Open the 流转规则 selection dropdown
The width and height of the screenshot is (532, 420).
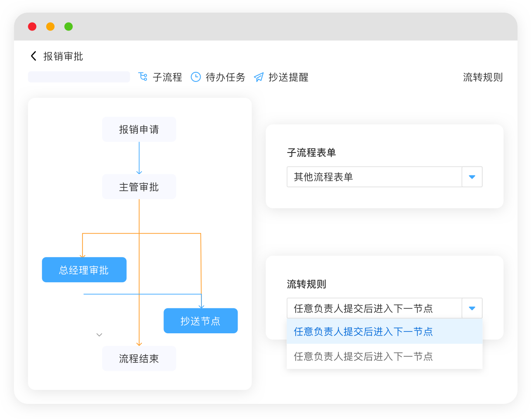375,308
